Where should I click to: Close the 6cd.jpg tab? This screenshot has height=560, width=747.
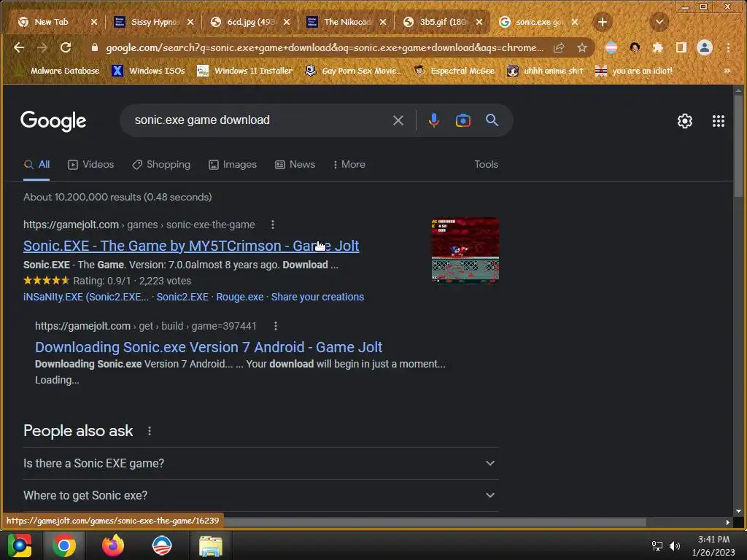point(287,22)
